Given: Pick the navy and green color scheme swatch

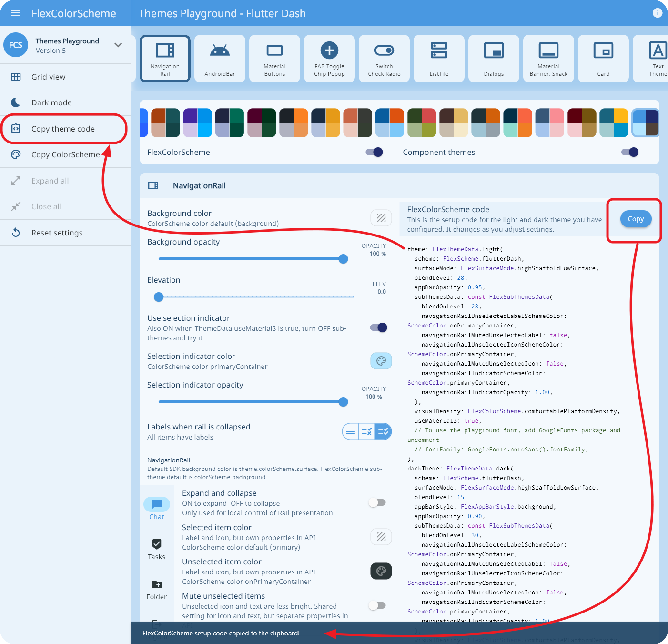Looking at the screenshot, I should pos(229,123).
